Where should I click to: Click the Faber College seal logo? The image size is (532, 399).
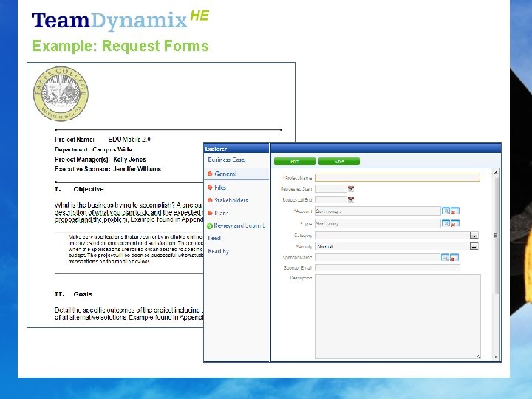(x=61, y=94)
